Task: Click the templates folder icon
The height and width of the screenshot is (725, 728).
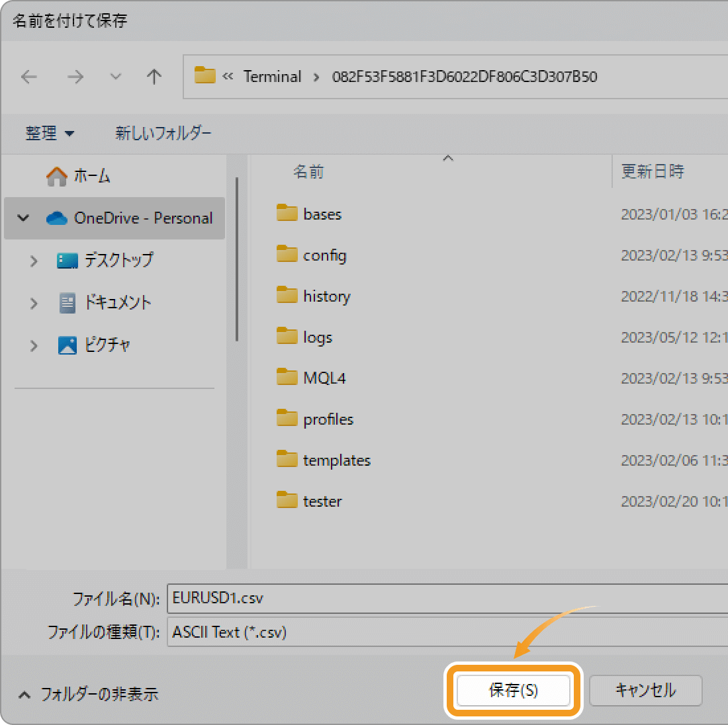Action: (287, 459)
